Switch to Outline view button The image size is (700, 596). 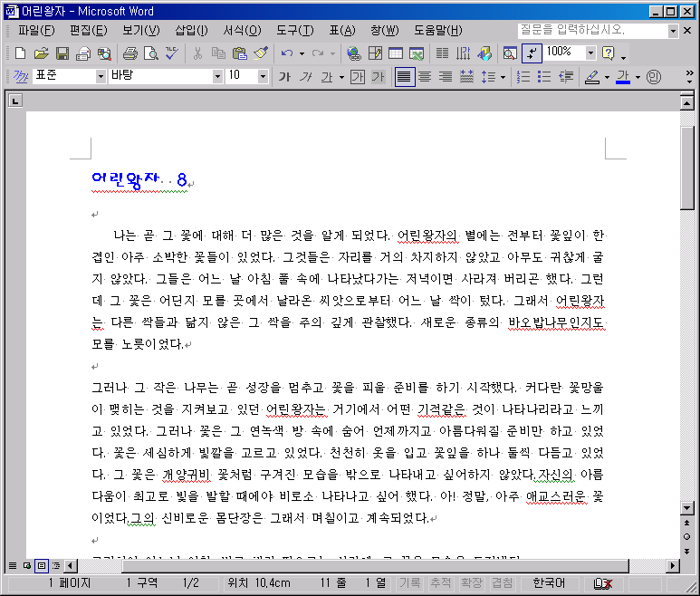click(56, 565)
